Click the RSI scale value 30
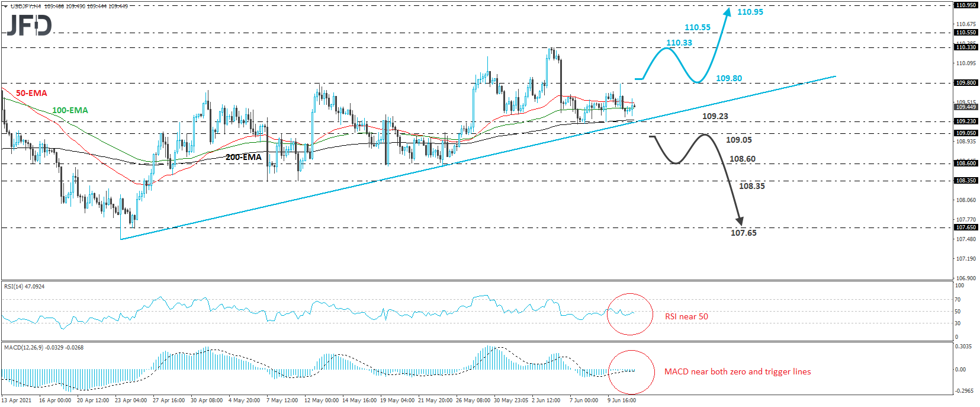The image size is (980, 407). coord(957,323)
